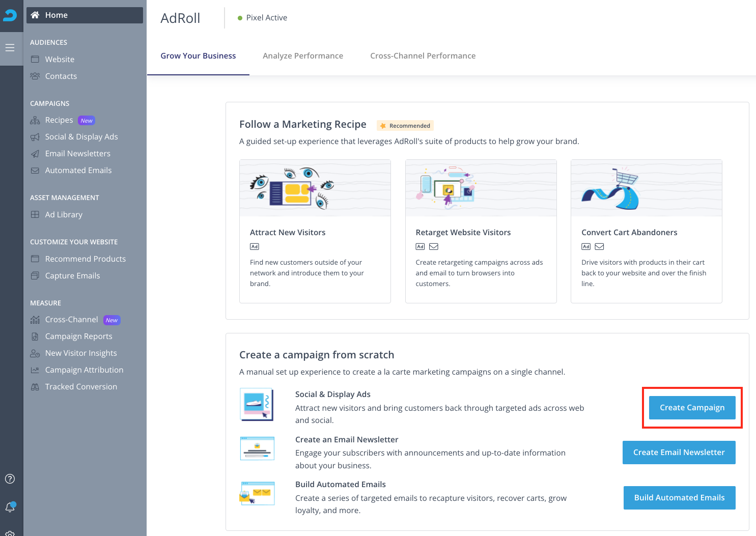Viewport: 756px width, 536px height.
Task: Click the Tracked Conversion icon
Action: click(35, 387)
